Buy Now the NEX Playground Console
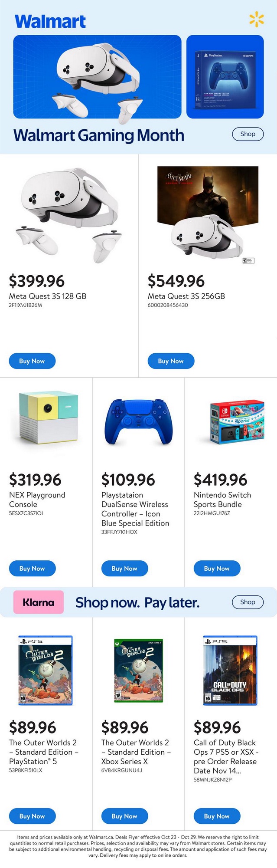 pyautogui.click(x=32, y=569)
